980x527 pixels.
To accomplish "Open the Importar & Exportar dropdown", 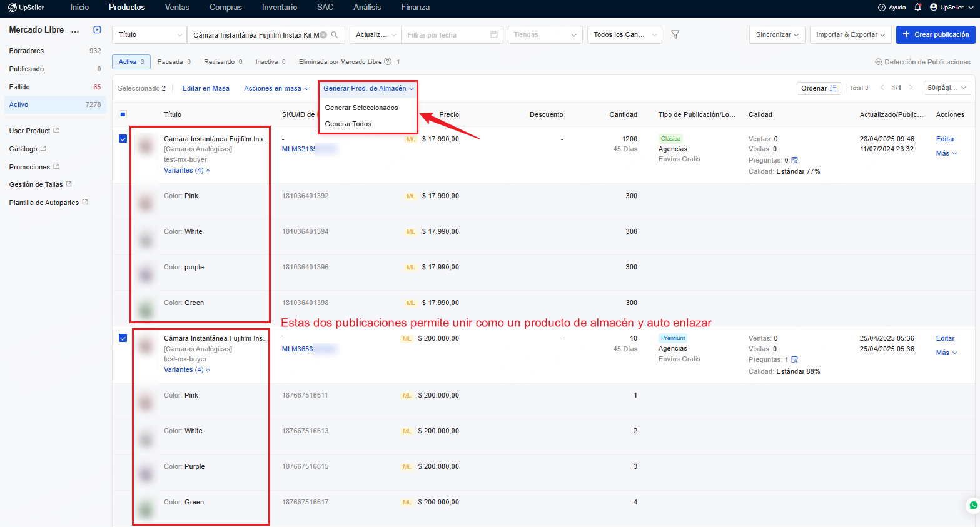I will (851, 35).
